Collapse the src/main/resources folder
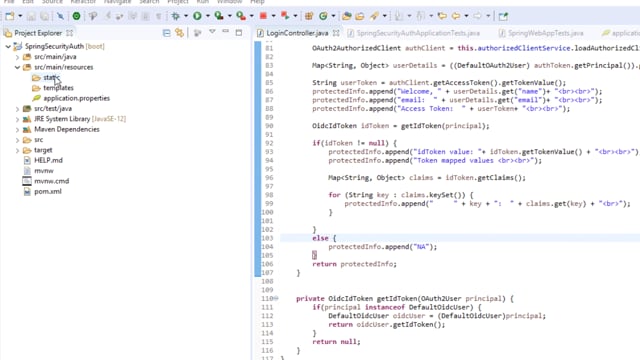The width and height of the screenshot is (640, 360). pyautogui.click(x=17, y=67)
